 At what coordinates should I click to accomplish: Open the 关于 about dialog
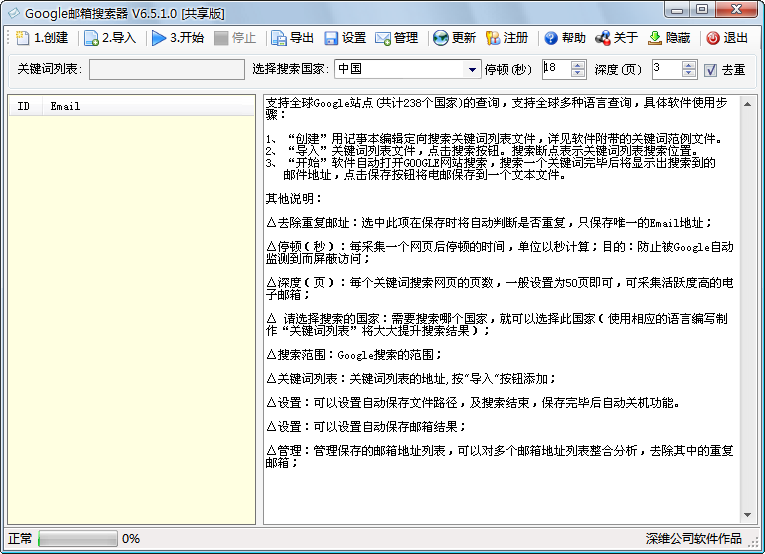(603, 38)
